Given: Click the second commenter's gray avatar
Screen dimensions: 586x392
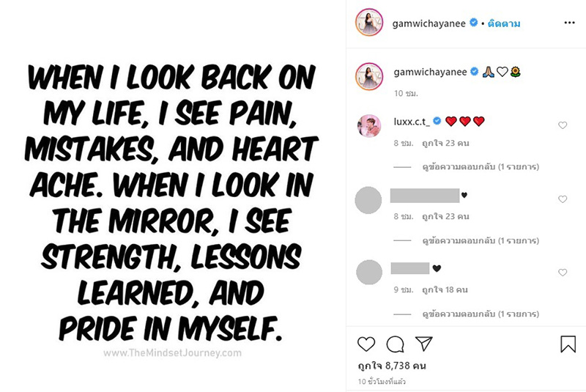Looking at the screenshot, I should (369, 200).
